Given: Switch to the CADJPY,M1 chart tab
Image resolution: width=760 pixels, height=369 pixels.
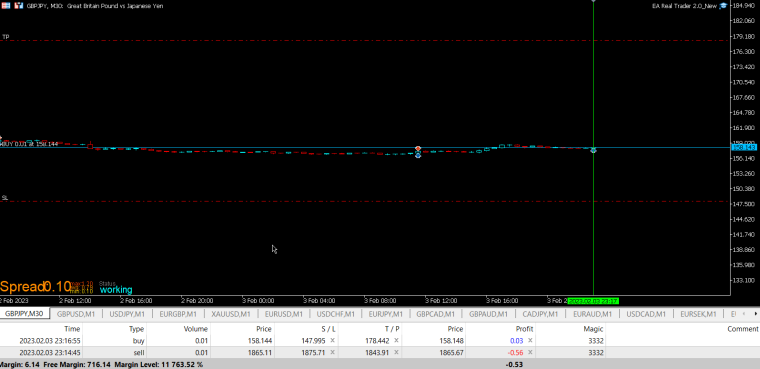Looking at the screenshot, I should click(540, 314).
